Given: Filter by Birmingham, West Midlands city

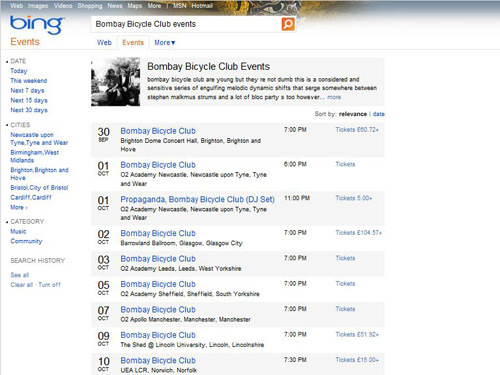Looking at the screenshot, I should (35, 156).
